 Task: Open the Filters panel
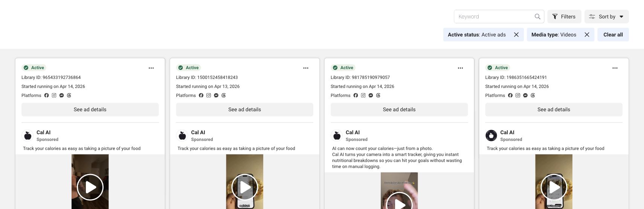(564, 17)
